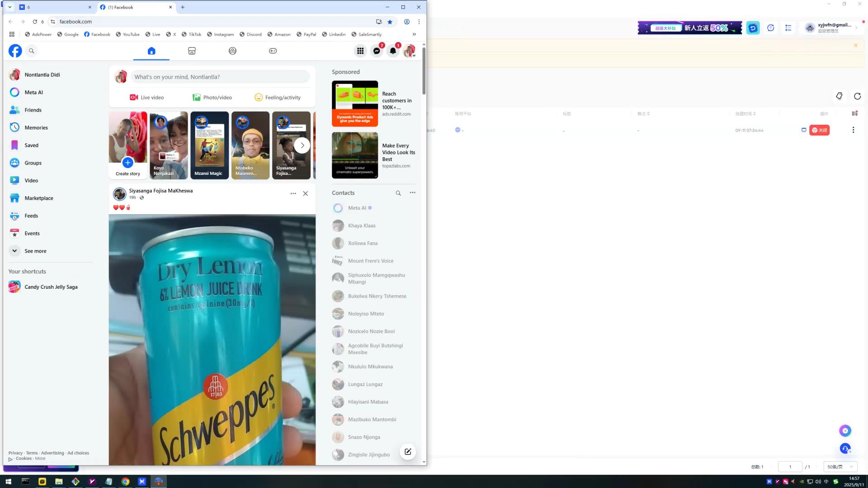Click the Facebook search magnifier icon

[x=32, y=51]
